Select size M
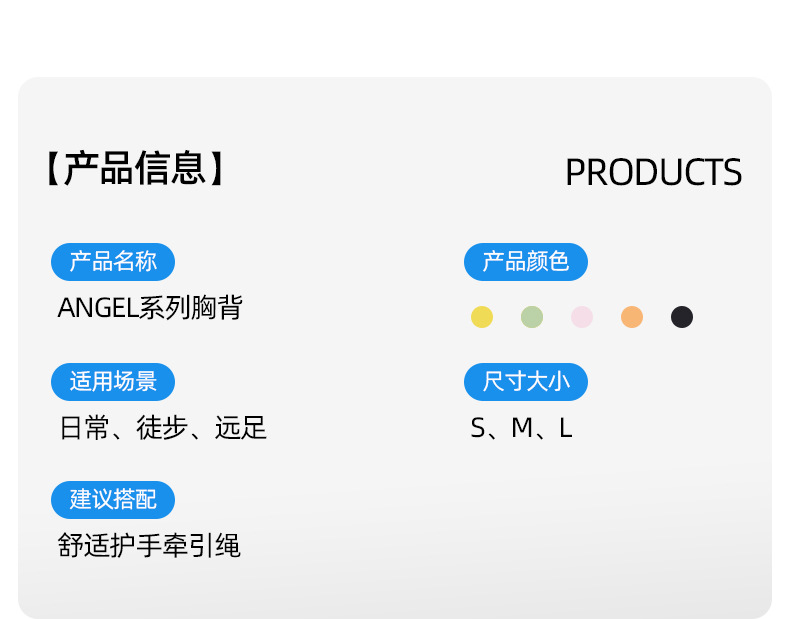Image resolution: width=790 pixels, height=619 pixels. 522,429
